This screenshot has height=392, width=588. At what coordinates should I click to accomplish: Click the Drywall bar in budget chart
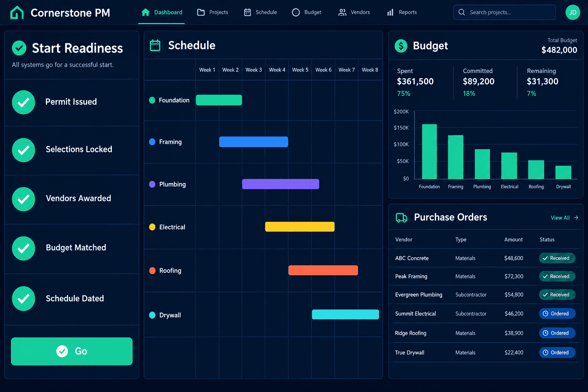coord(563,172)
